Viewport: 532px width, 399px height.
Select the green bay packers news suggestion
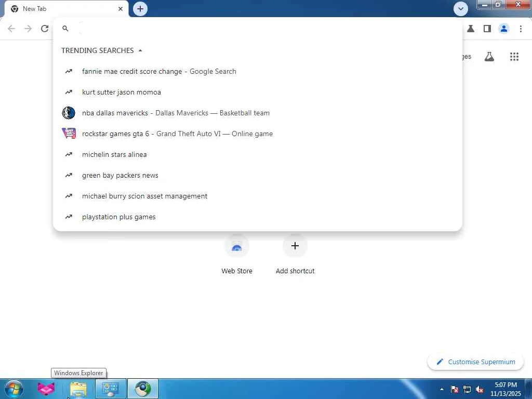click(258, 175)
